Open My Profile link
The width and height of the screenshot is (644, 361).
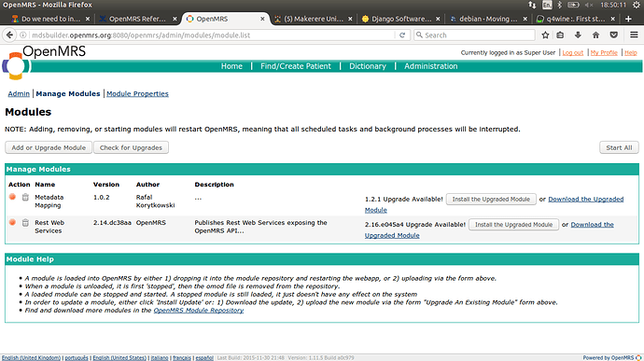[x=604, y=52]
